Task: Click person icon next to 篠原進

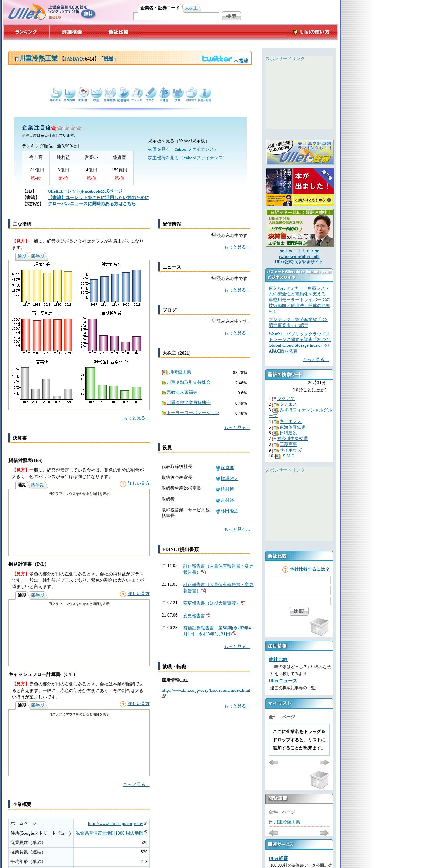Action: pos(218,468)
